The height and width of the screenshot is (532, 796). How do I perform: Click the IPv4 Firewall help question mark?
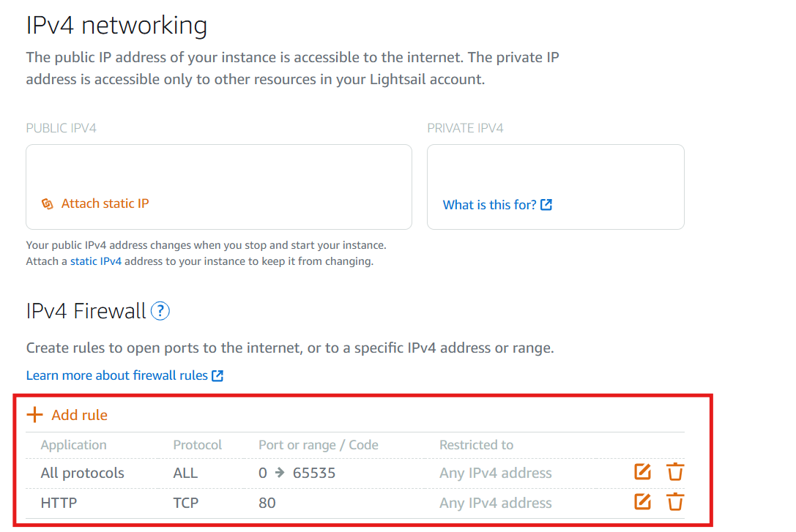pos(160,311)
